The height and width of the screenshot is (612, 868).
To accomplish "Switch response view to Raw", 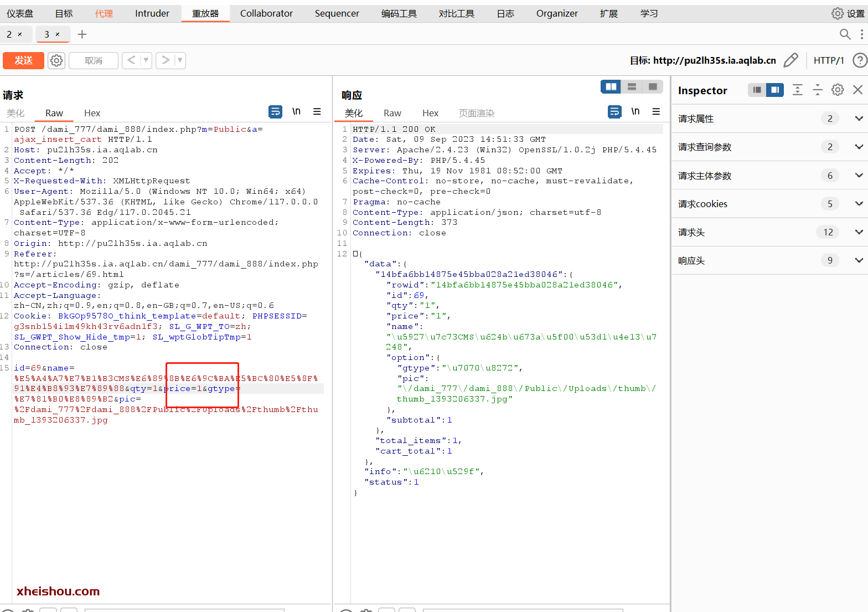I will (x=392, y=113).
